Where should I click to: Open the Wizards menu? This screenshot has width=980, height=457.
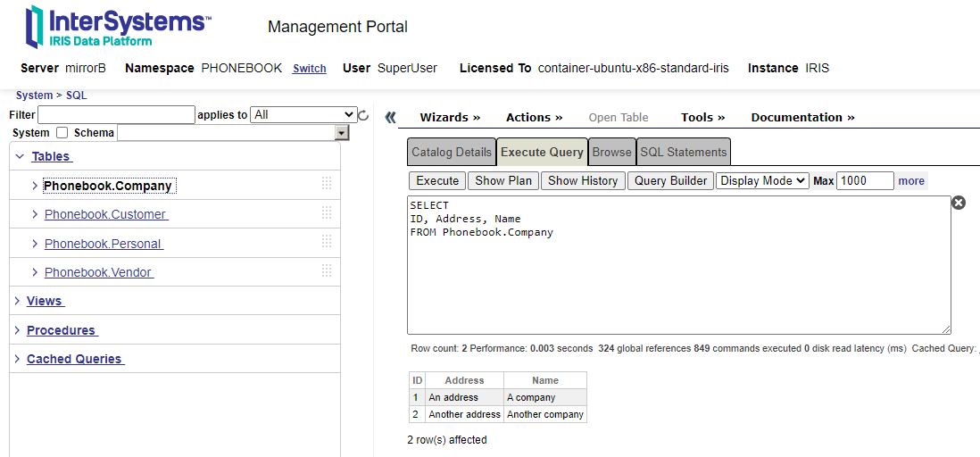click(450, 117)
